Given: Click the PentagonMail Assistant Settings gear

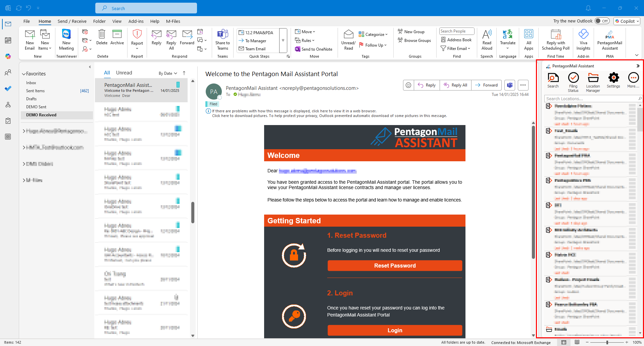Looking at the screenshot, I should pyautogui.click(x=613, y=80).
